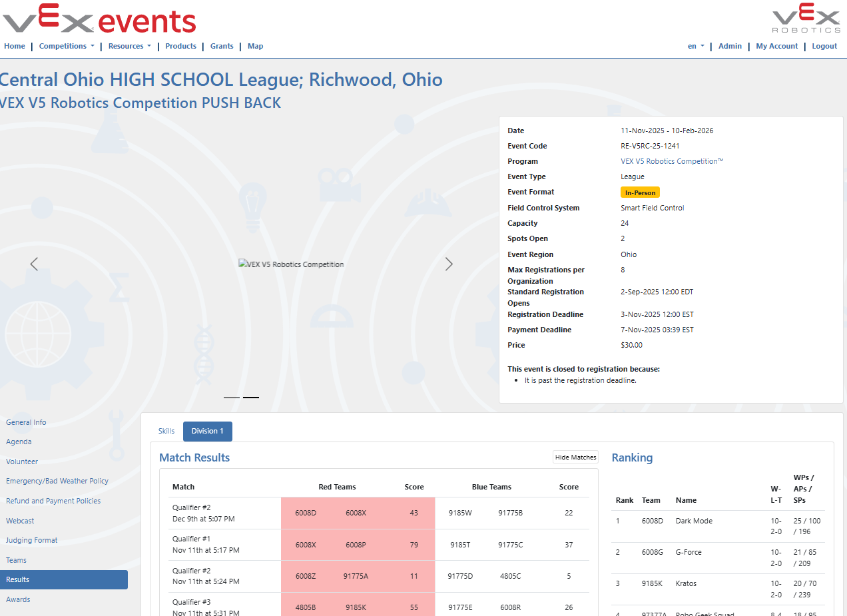Select the second carousel indicator
The height and width of the screenshot is (616, 847).
(x=251, y=398)
